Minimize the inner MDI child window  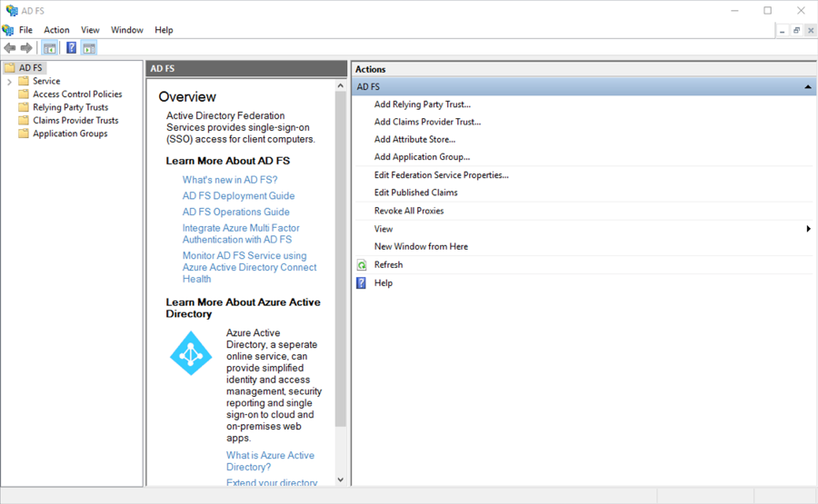[782, 30]
